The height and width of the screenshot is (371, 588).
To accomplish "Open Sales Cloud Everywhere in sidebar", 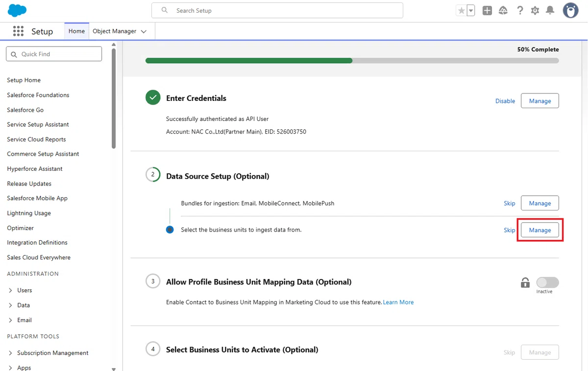I will [x=39, y=257].
